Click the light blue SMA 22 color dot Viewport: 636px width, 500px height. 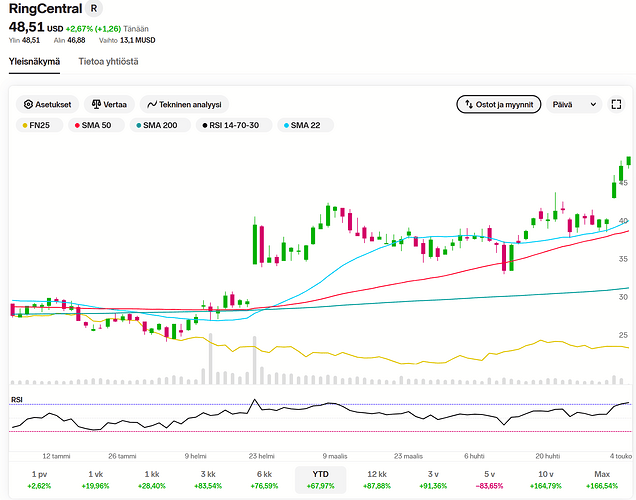point(286,126)
